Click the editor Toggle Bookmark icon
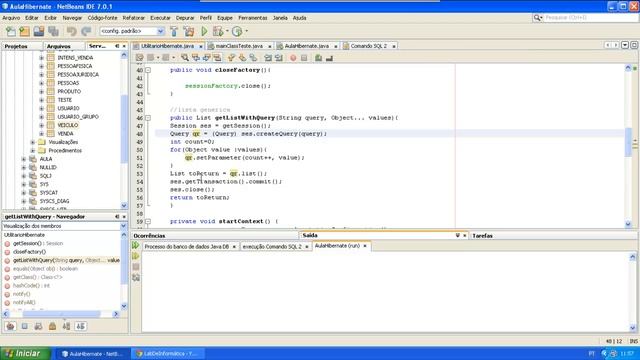The height and width of the screenshot is (360, 640). (253, 58)
